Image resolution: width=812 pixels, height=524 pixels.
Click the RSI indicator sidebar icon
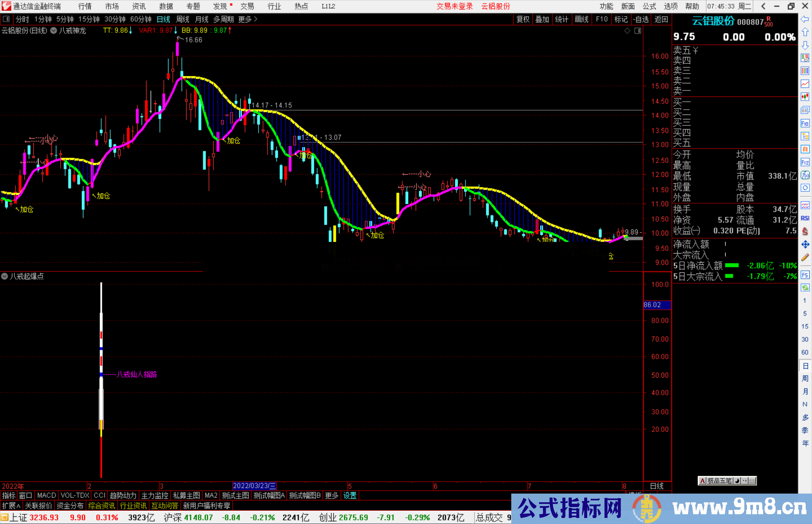click(x=805, y=218)
